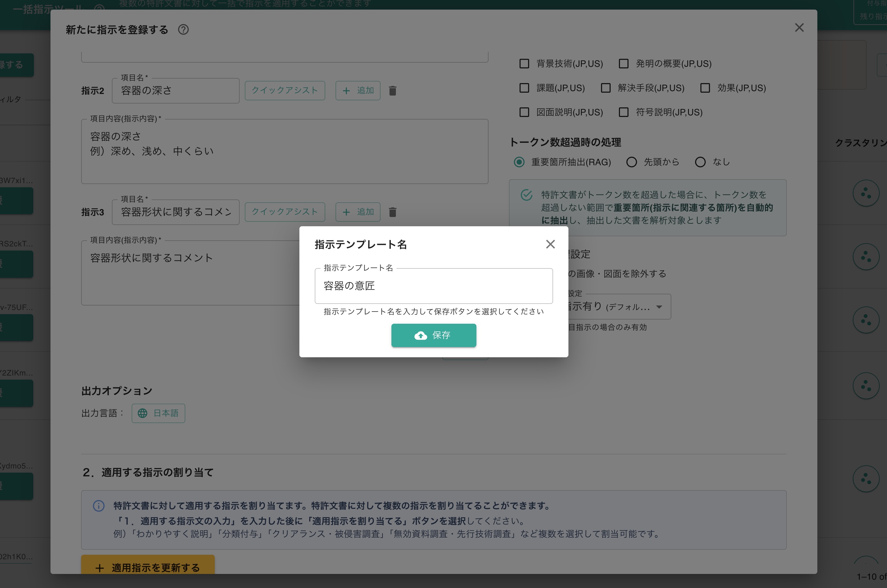
Task: Click クイックアシスト for 指示3
Action: (x=285, y=212)
